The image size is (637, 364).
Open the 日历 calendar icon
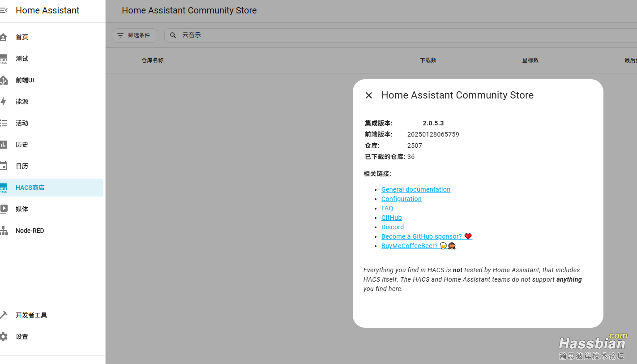pos(4,166)
